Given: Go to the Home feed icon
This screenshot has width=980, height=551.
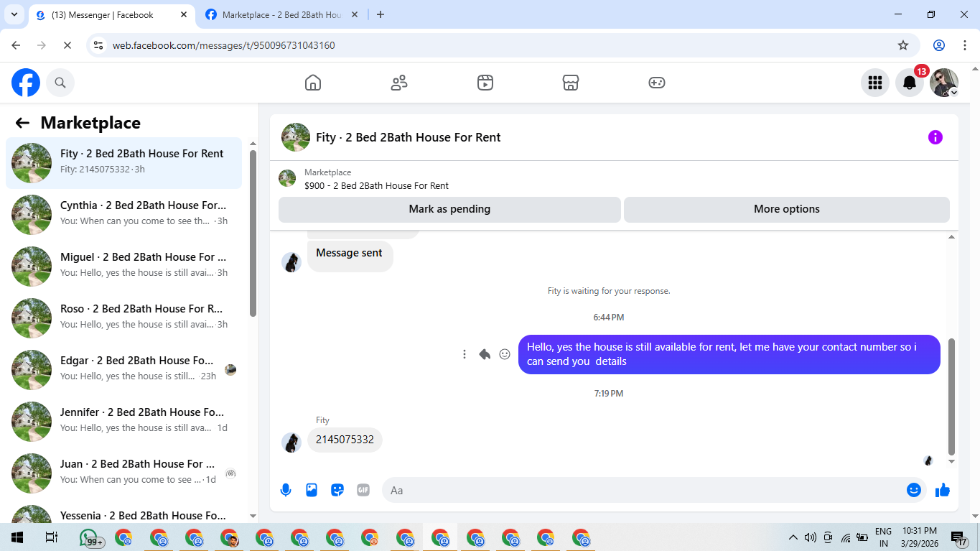Looking at the screenshot, I should [x=313, y=83].
